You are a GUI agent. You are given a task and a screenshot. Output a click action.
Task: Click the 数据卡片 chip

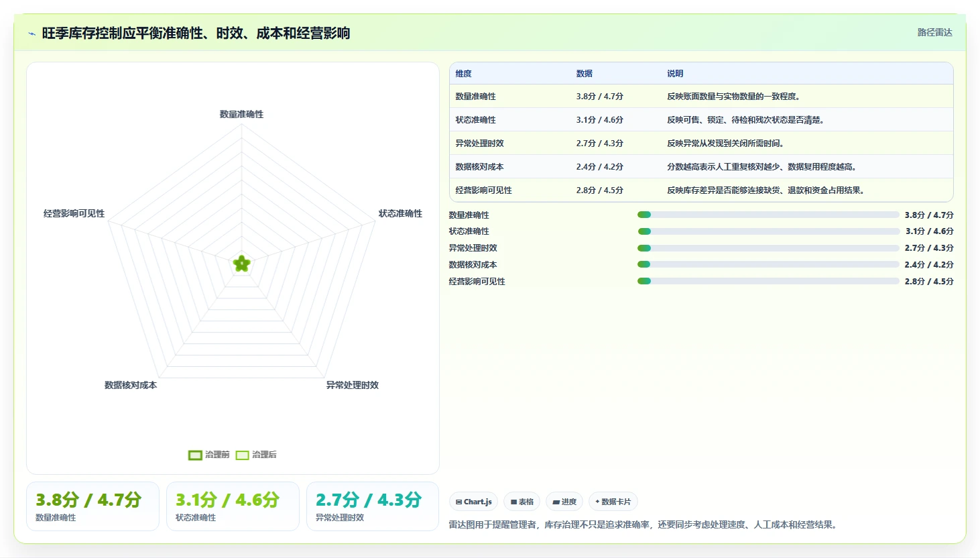pos(613,502)
